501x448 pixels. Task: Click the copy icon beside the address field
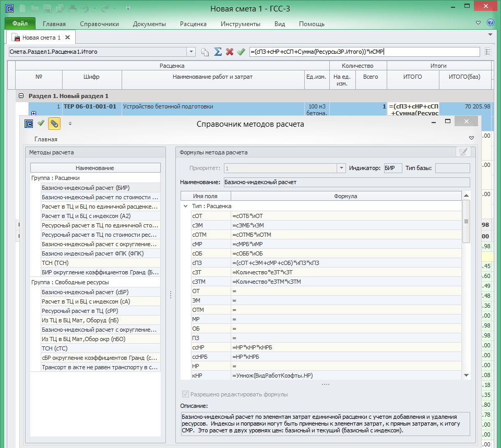(x=206, y=52)
